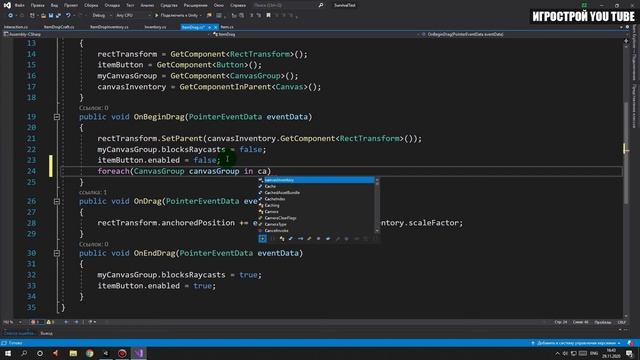The height and width of the screenshot is (360, 640).
Task: Toggle the highlighted plus IntelliSense filter button
Action: tap(262, 239)
